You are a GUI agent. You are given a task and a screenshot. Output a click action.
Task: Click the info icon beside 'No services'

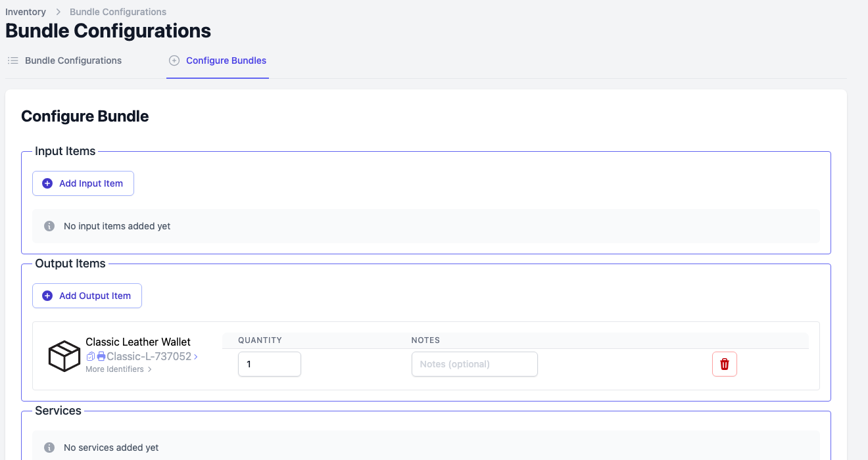[x=49, y=448]
